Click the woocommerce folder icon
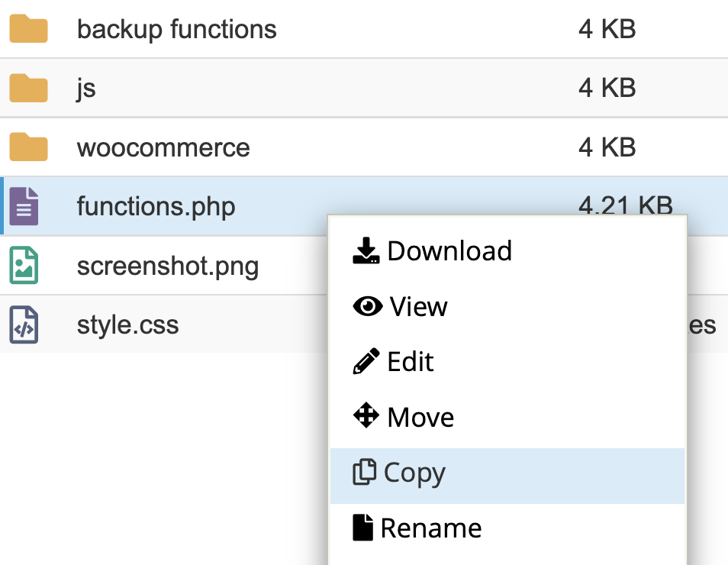Image resolution: width=728 pixels, height=565 pixels. click(28, 147)
